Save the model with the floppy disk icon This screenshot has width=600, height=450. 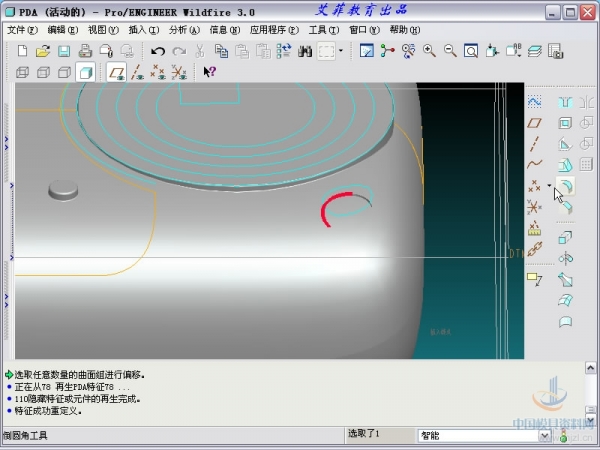point(64,51)
